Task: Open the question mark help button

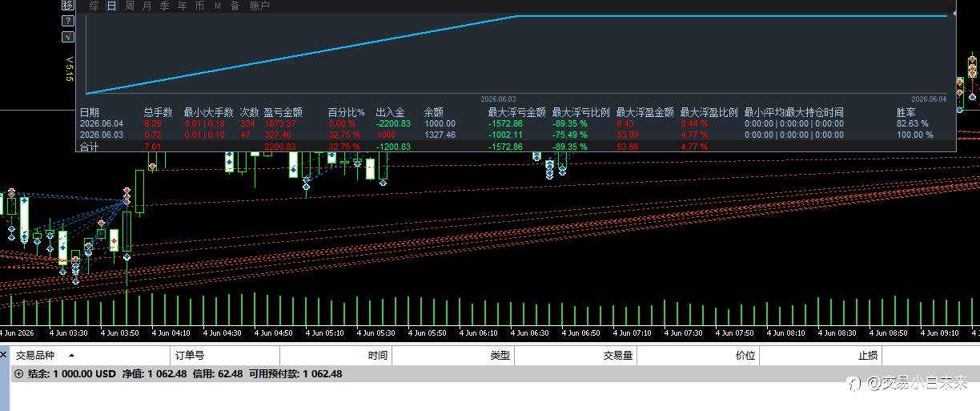Action: tap(67, 22)
